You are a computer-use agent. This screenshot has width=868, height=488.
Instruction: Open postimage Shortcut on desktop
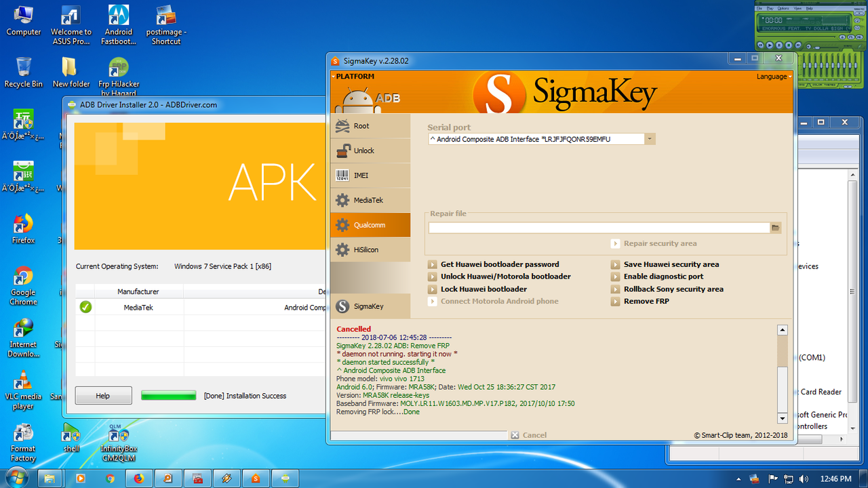tap(166, 25)
